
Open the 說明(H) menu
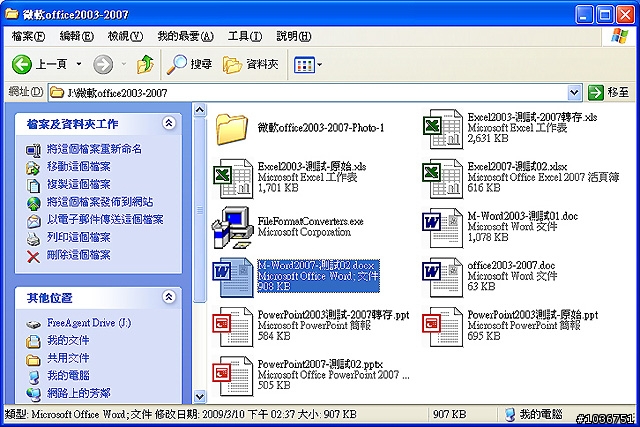(293, 36)
